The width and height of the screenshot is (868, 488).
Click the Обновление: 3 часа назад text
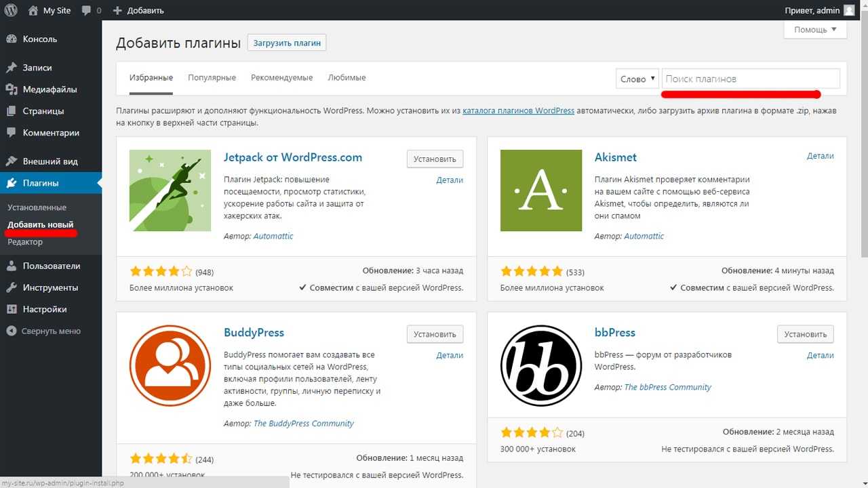413,271
